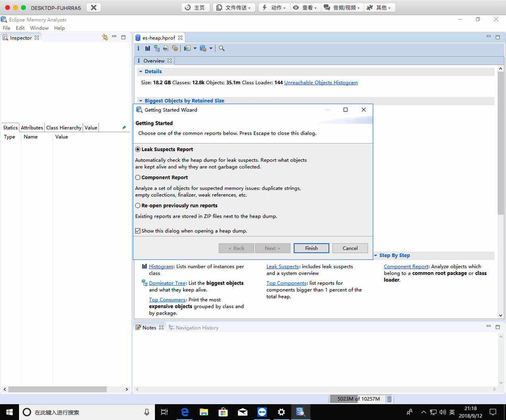
Task: Open 动作 dropdown in remote toolbar
Action: tap(274, 8)
